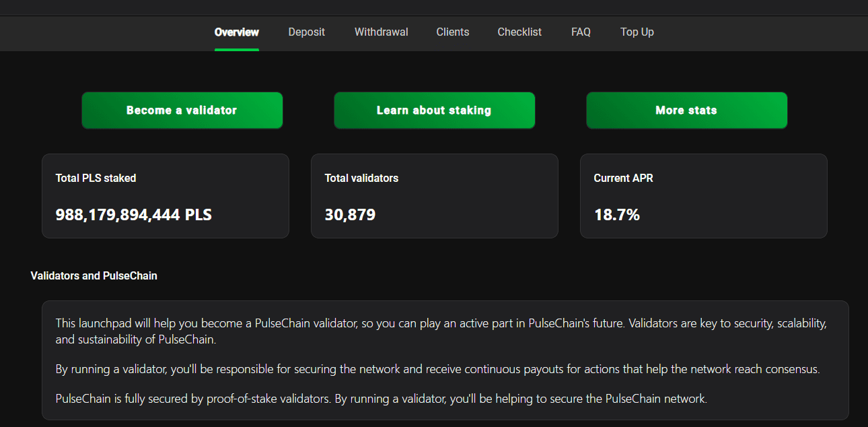This screenshot has width=868, height=427.
Task: Go to the Withdrawal tab
Action: pos(382,32)
